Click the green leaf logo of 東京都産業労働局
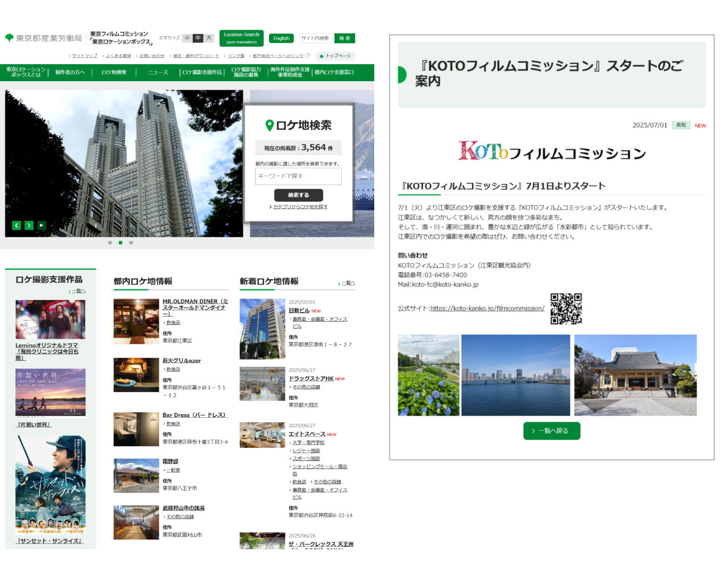728x582 pixels. click(10, 36)
